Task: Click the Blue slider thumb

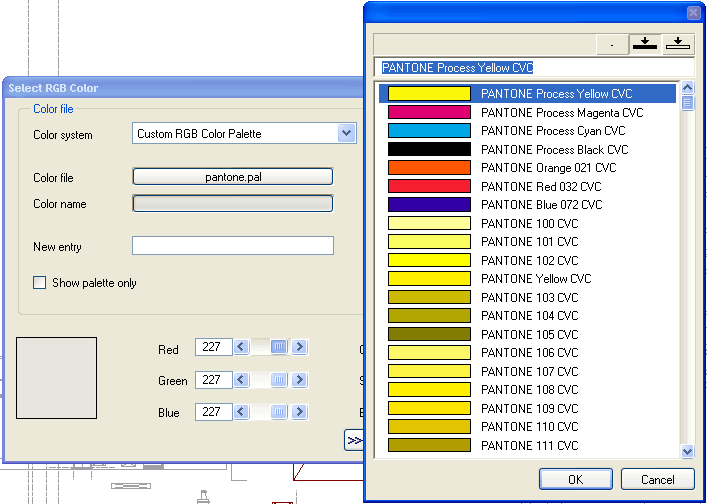Action: (279, 412)
